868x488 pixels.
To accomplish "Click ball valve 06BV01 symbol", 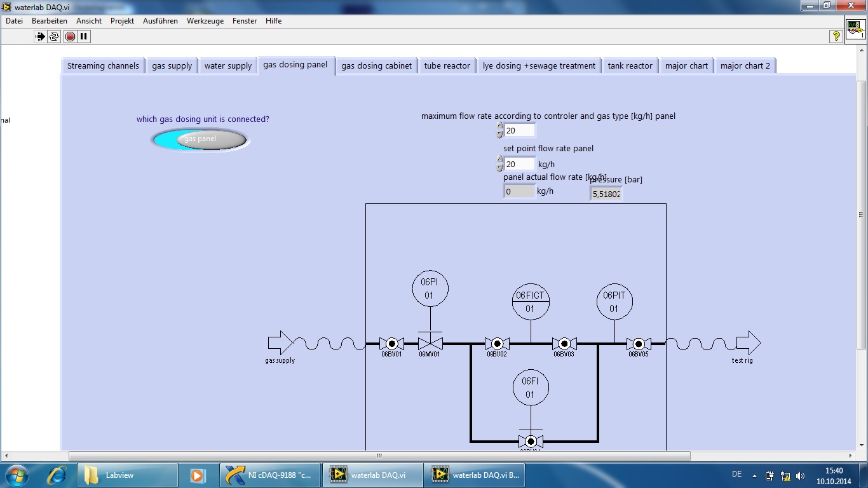I will [391, 344].
